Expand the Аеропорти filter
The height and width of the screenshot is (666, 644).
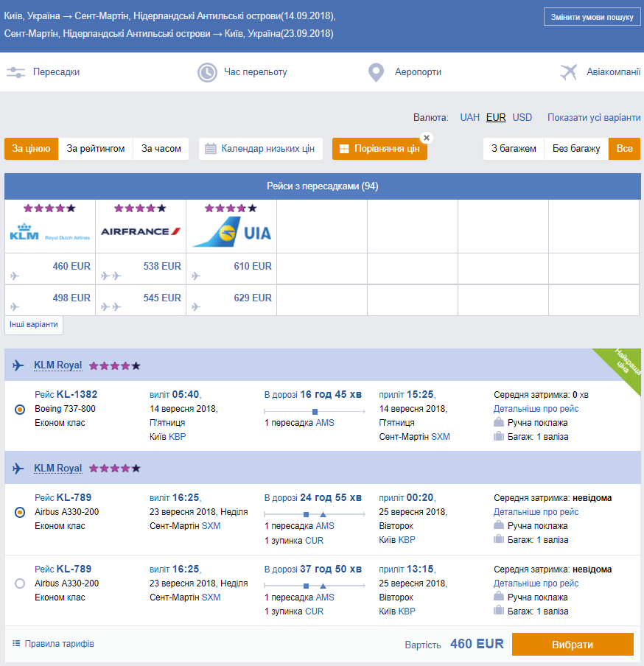418,71
